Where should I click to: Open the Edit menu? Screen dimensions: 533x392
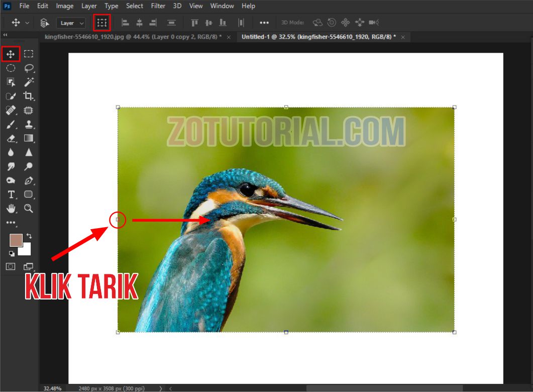pyautogui.click(x=43, y=6)
